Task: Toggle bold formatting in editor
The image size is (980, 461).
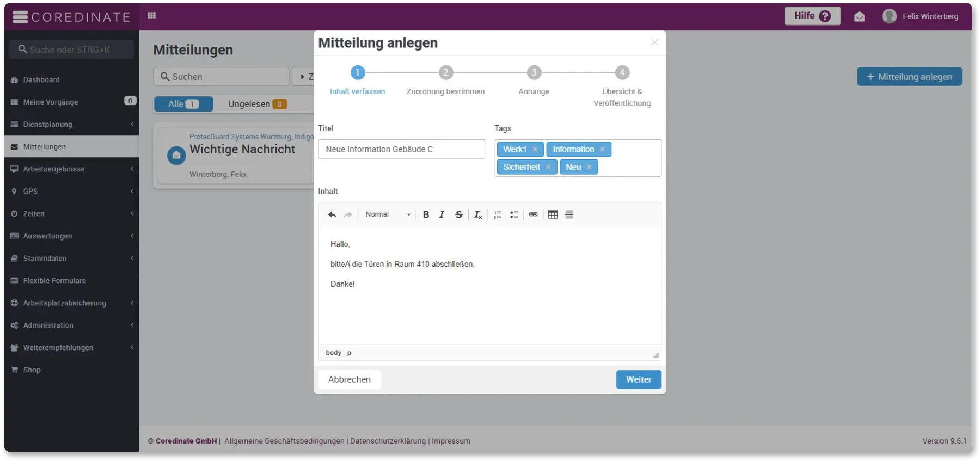Action: 426,214
